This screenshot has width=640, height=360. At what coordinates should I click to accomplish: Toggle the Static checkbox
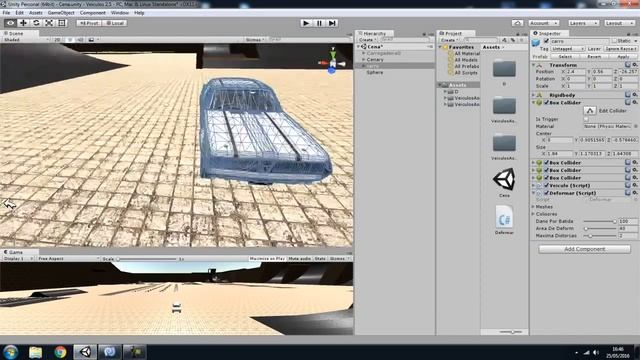tap(614, 41)
